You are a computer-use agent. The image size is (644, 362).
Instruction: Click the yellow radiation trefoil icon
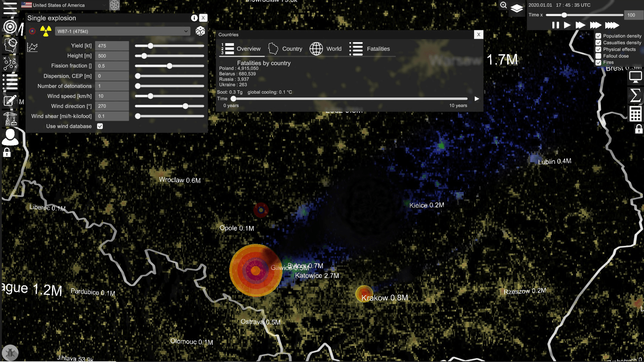pyautogui.click(x=46, y=31)
